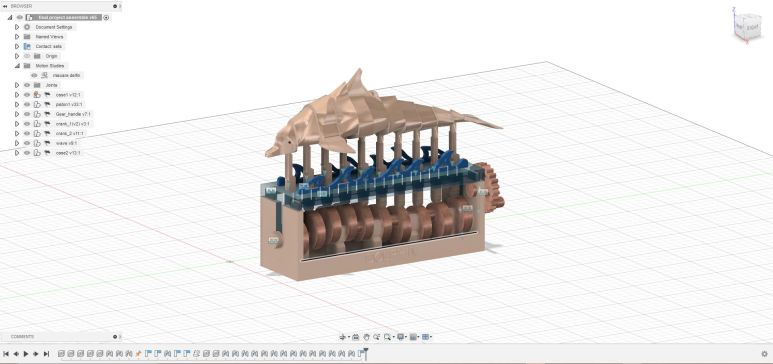Click the case1 component icon

click(37, 95)
